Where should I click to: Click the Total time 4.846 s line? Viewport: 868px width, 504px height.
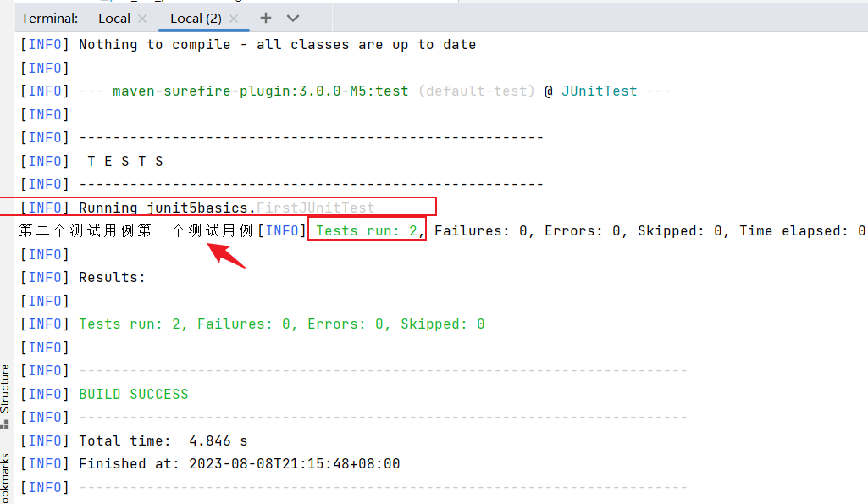click(x=163, y=440)
